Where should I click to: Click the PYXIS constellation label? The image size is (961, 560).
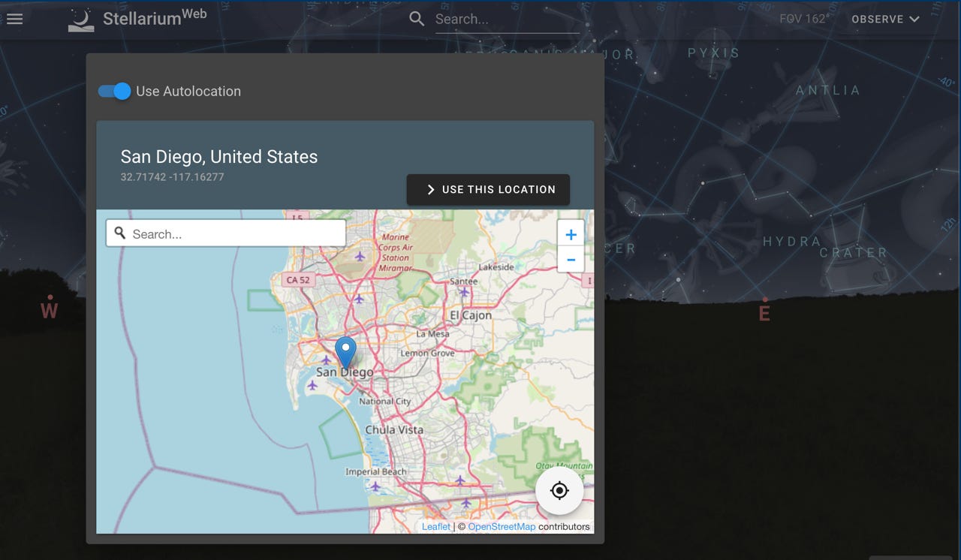[714, 53]
